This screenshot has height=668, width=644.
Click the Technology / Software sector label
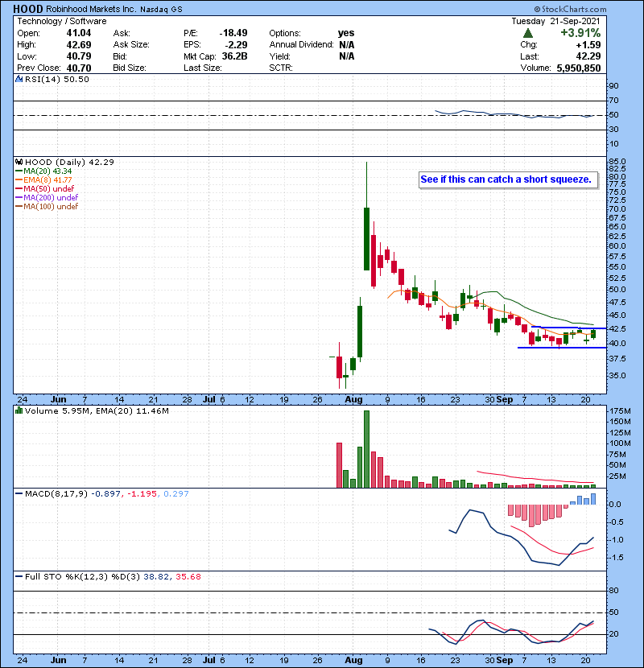[x=62, y=21]
